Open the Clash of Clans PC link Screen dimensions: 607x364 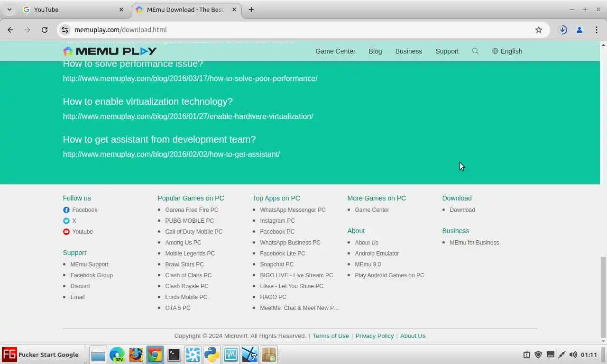point(188,275)
